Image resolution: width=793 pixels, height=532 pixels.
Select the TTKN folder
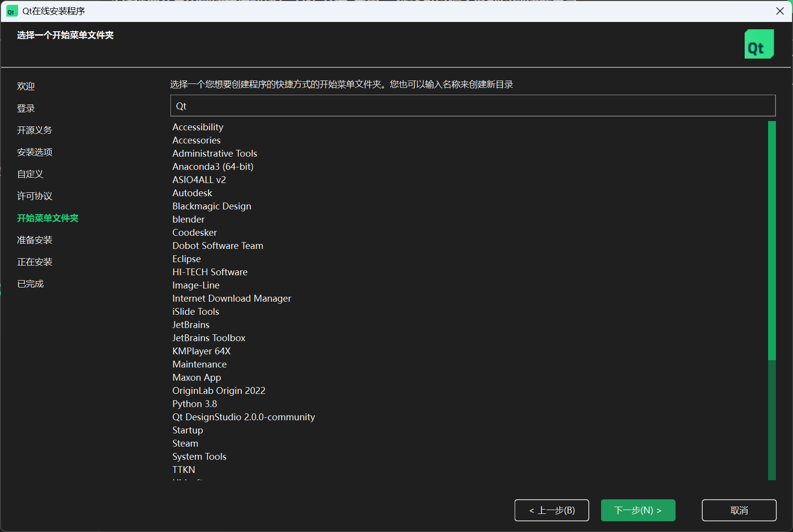point(184,470)
